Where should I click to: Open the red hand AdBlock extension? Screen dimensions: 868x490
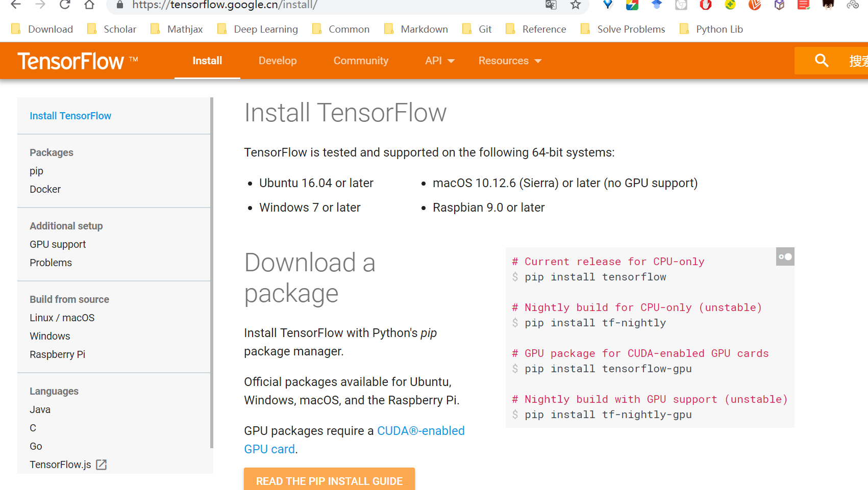pyautogui.click(x=706, y=5)
